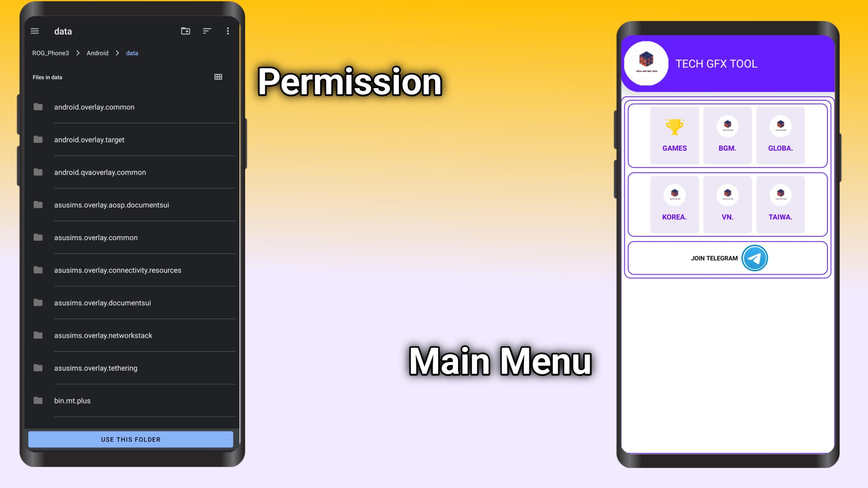Click the Telegram send icon button

(x=754, y=258)
